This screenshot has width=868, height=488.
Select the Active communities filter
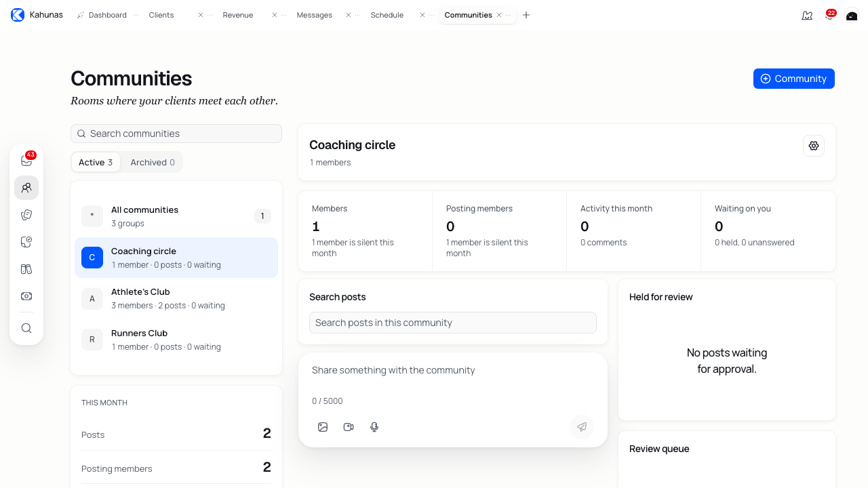[x=96, y=162]
